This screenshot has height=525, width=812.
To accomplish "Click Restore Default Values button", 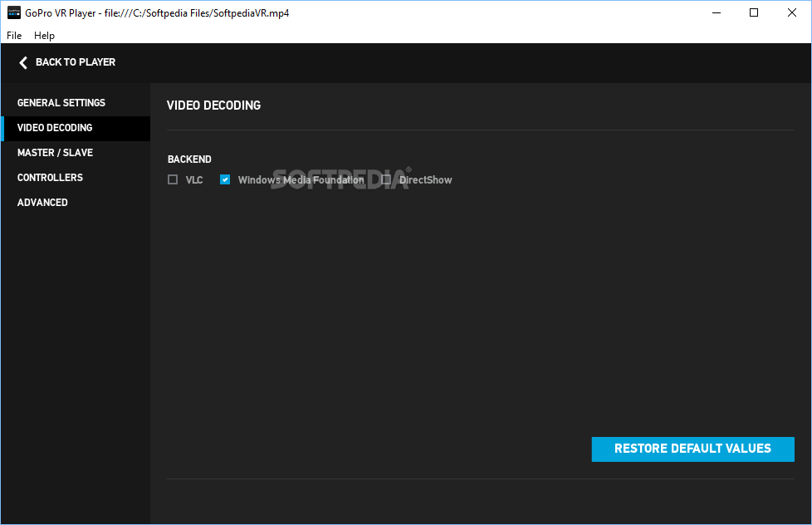I will 693,449.
